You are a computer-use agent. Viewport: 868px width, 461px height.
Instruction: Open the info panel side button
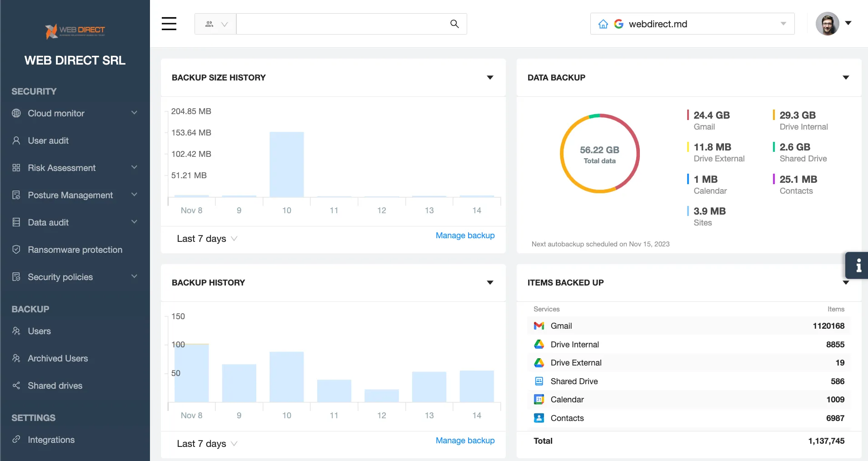click(857, 265)
